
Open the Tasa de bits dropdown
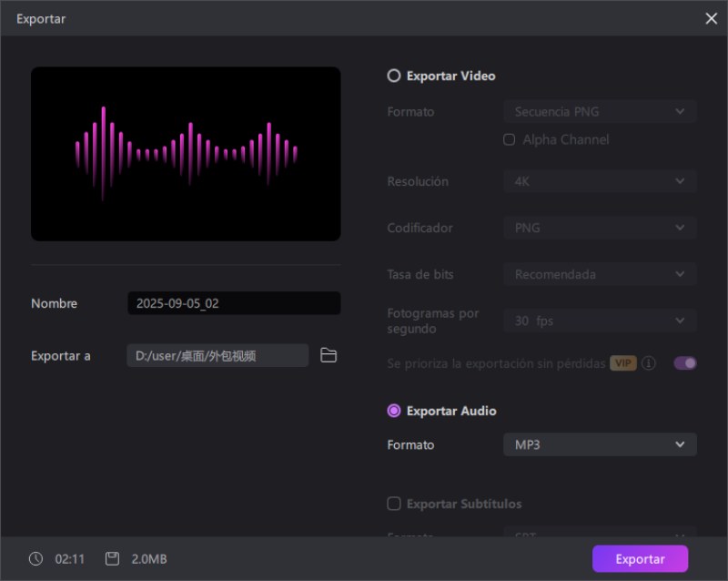click(600, 274)
